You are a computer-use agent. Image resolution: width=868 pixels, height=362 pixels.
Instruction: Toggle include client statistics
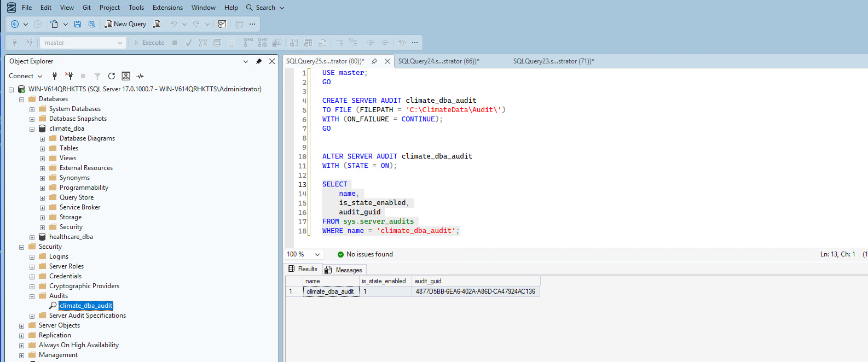point(277,43)
